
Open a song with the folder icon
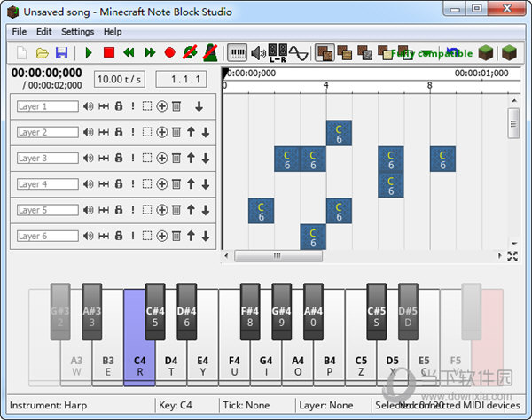click(42, 53)
